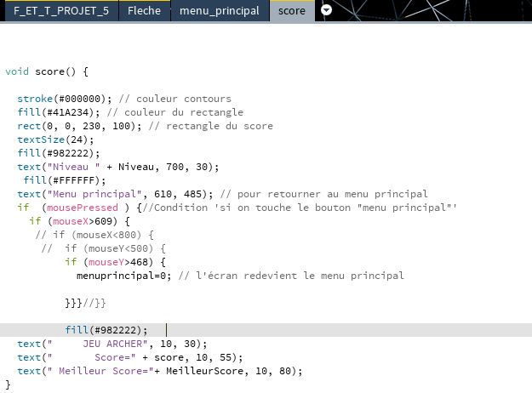Click the fill(#FFFFFF) line
532x393 pixels.
(x=65, y=180)
